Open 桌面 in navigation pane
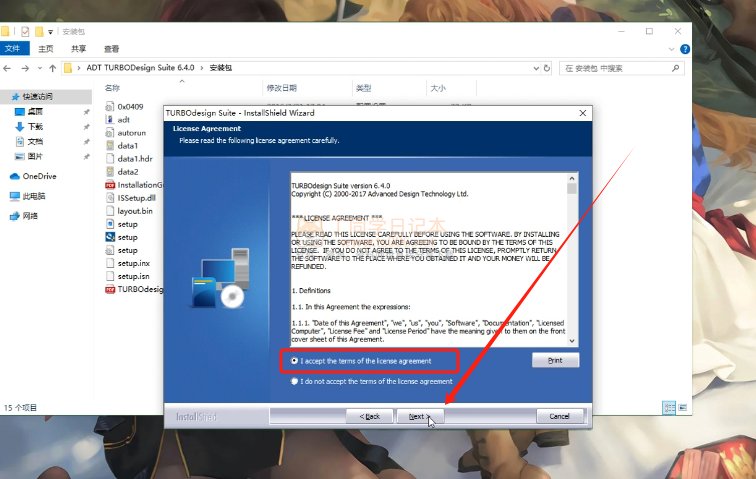Viewport: 756px width, 479px height. click(x=35, y=111)
